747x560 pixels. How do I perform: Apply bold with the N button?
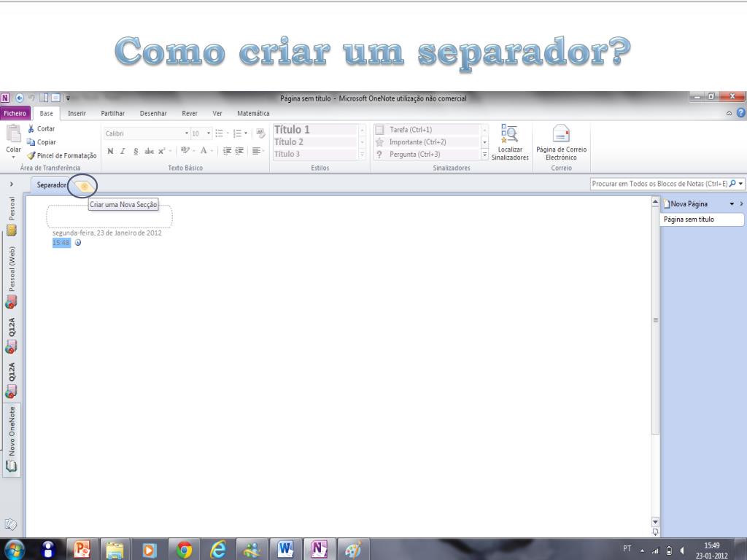(111, 151)
